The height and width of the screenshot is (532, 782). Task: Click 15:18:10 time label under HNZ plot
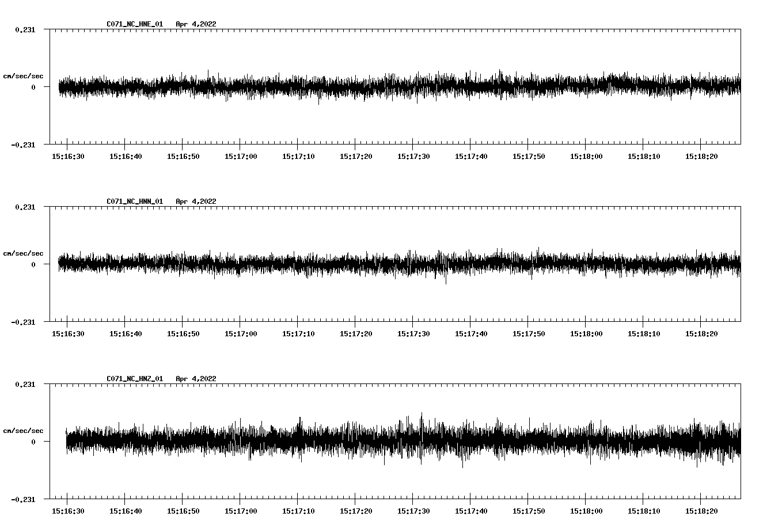click(x=644, y=511)
